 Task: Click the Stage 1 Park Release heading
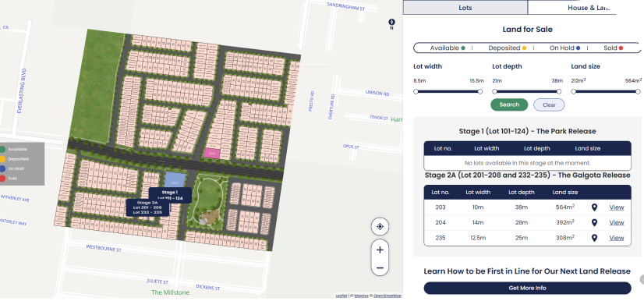coord(527,132)
